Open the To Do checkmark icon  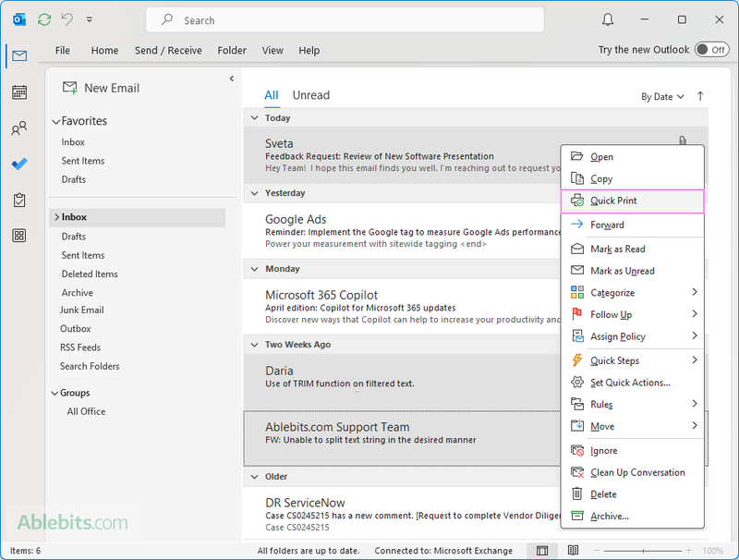point(19,164)
